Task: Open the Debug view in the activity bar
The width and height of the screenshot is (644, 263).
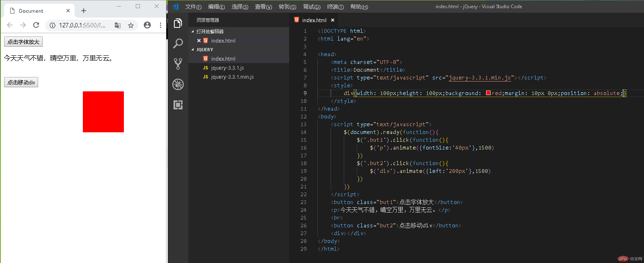Action: click(178, 84)
